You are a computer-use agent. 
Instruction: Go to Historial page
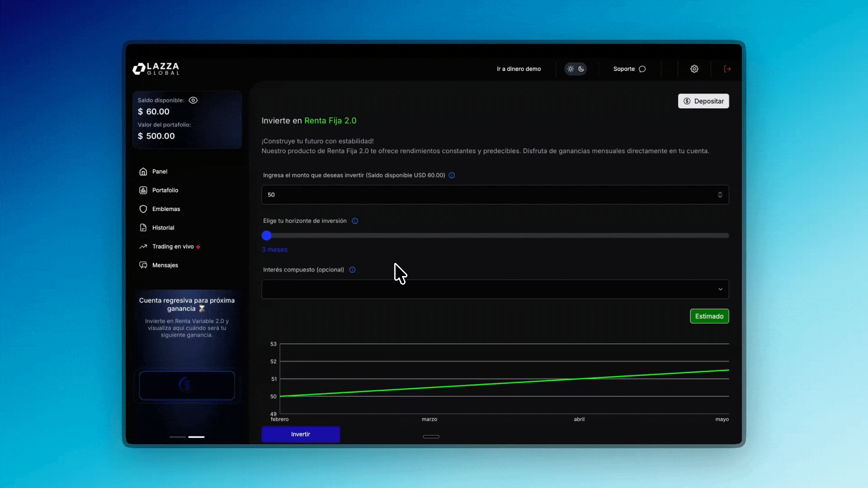[x=163, y=228]
